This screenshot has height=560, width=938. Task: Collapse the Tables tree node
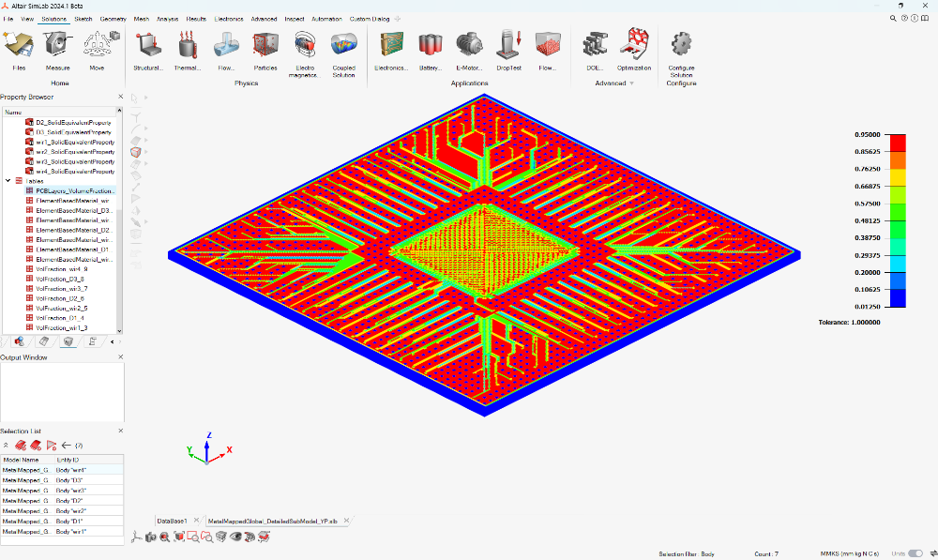coord(8,181)
